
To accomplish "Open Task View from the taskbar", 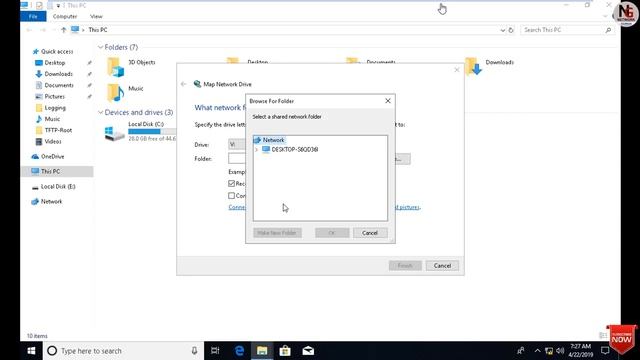I will click(x=215, y=351).
